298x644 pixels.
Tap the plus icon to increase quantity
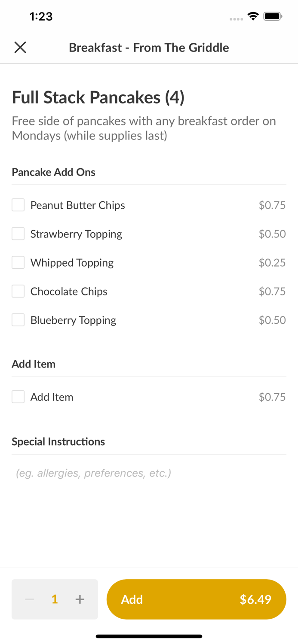(x=80, y=599)
